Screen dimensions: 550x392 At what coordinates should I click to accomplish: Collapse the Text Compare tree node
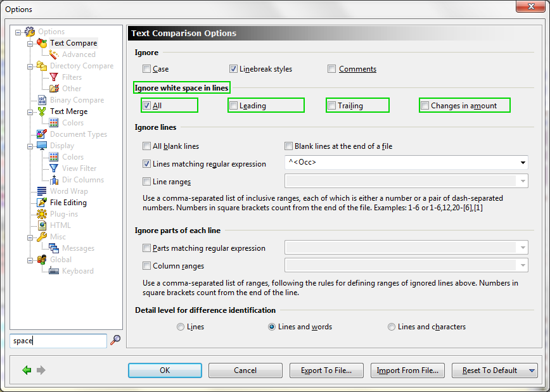click(30, 44)
